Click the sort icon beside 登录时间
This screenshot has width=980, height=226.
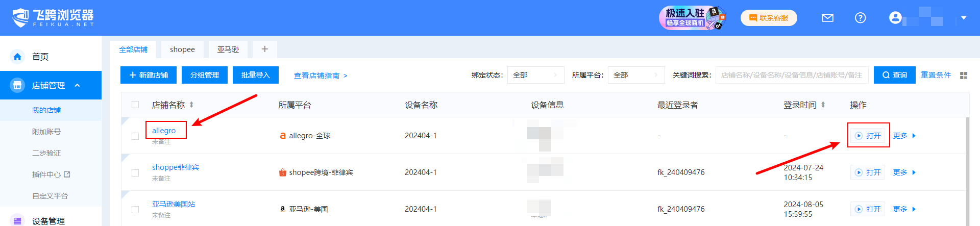[x=823, y=105]
